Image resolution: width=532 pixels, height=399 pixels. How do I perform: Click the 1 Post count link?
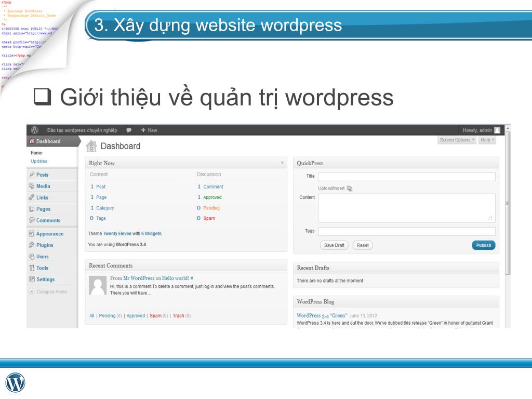[98, 187]
